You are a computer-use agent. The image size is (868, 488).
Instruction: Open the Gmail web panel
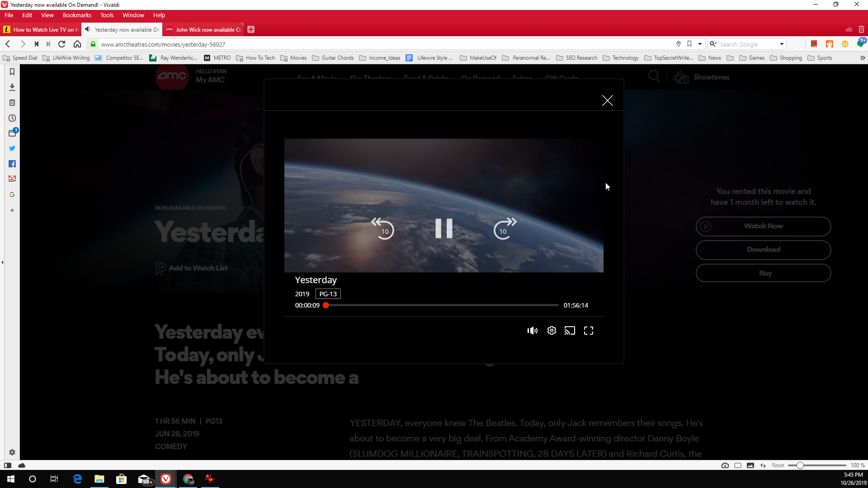click(12, 179)
